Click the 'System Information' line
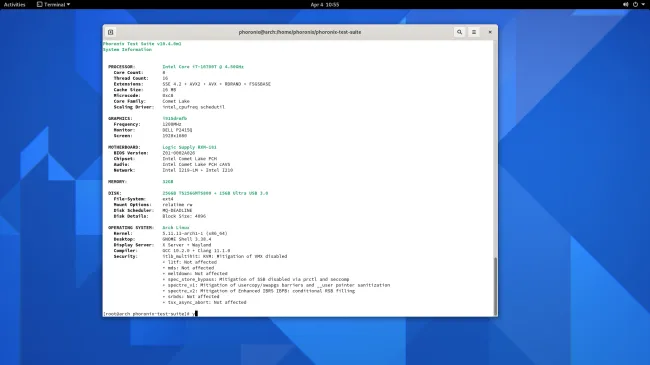This screenshot has height=365, width=650. (x=127, y=49)
